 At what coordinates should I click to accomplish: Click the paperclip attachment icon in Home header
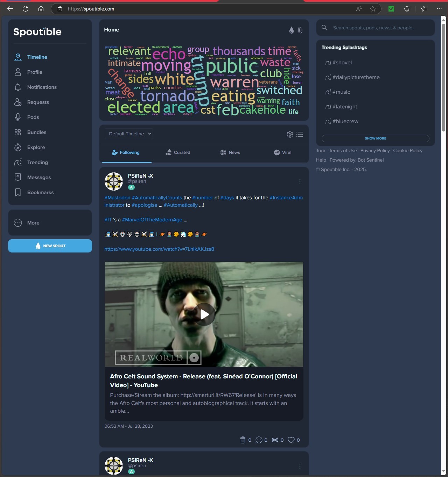pos(300,30)
